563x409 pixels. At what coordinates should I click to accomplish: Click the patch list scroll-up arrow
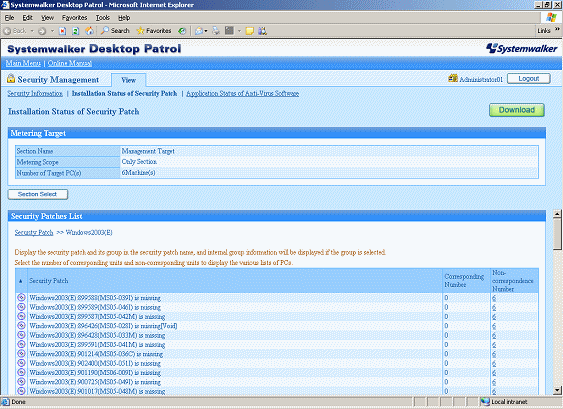pyautogui.click(x=557, y=214)
